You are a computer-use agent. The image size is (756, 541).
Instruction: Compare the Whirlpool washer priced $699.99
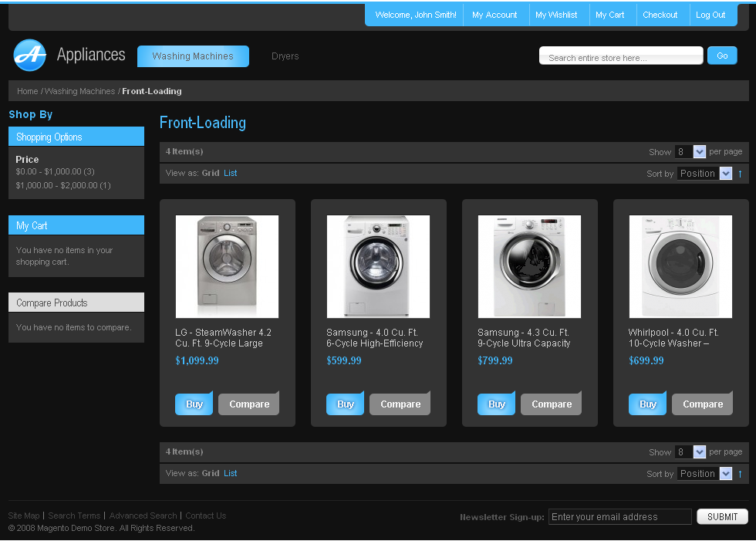click(703, 404)
